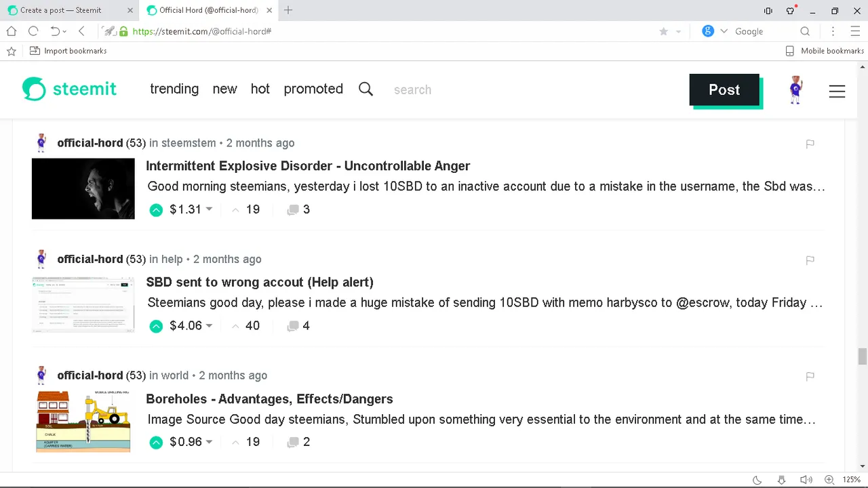The height and width of the screenshot is (488, 868).
Task: Open the undo dropdown arrow in browser toolbar
Action: [x=65, y=32]
